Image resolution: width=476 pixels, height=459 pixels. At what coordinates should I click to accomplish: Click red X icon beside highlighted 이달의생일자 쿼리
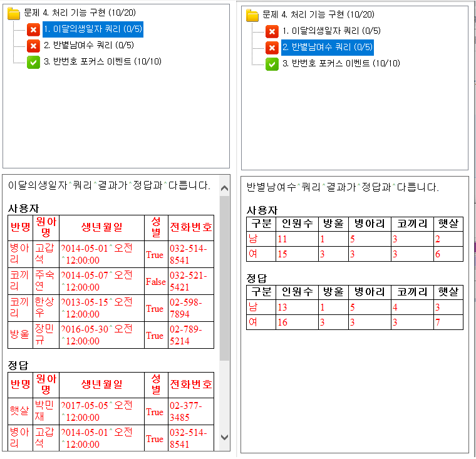pos(34,29)
